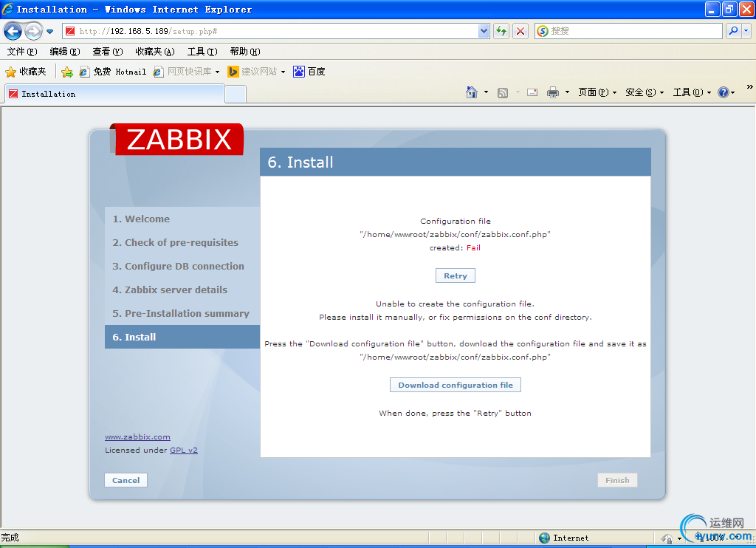Click the Home page icon
756x548 pixels.
point(472,92)
